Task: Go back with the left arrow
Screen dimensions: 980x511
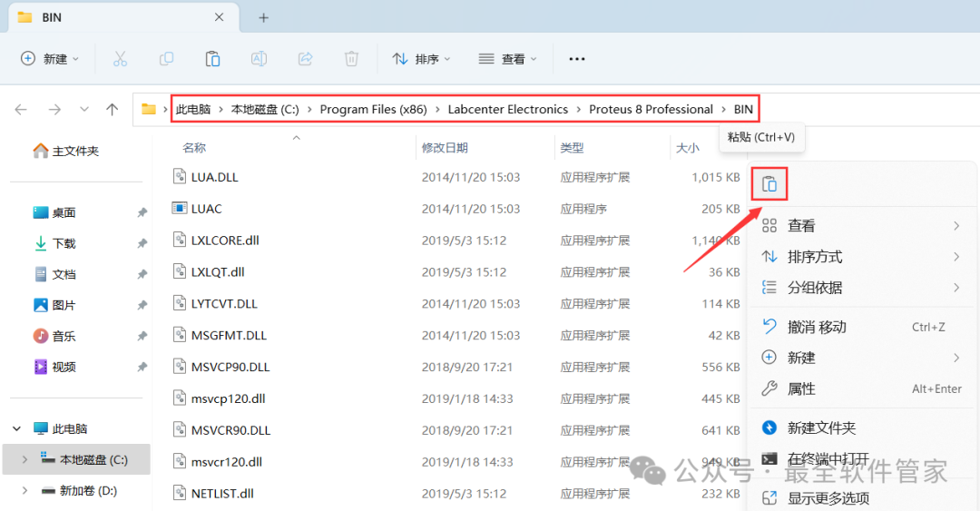Action: tap(21, 110)
